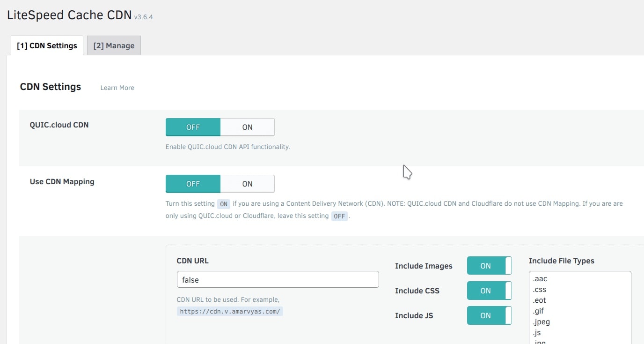The image size is (644, 344).
Task: Click the CDN URL field label
Action: (x=192, y=261)
